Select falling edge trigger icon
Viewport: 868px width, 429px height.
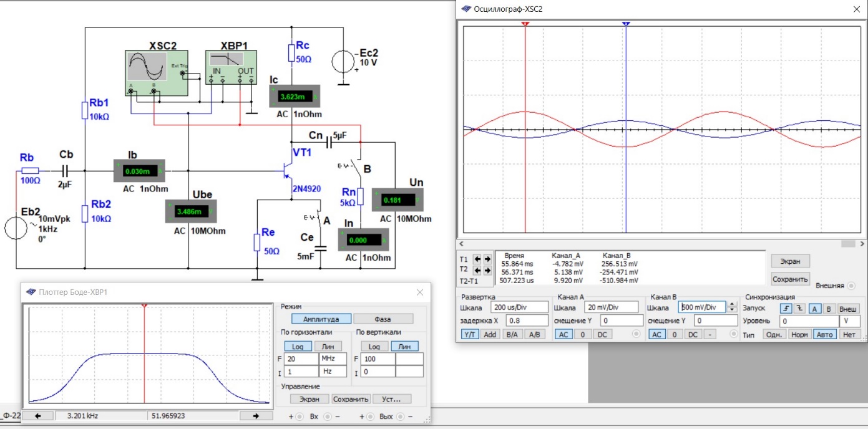[799, 308]
